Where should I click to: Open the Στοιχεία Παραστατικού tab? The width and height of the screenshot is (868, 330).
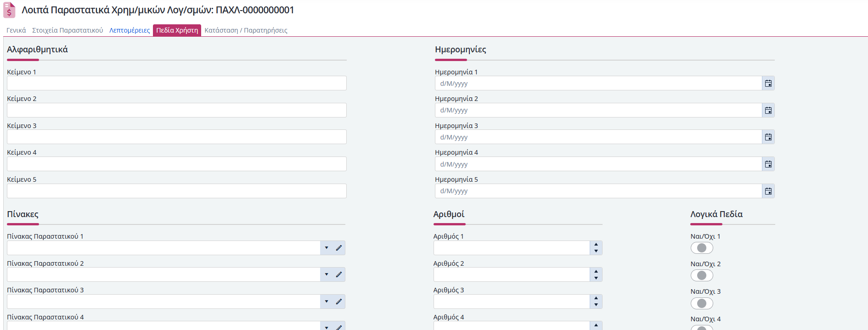pyautogui.click(x=68, y=30)
